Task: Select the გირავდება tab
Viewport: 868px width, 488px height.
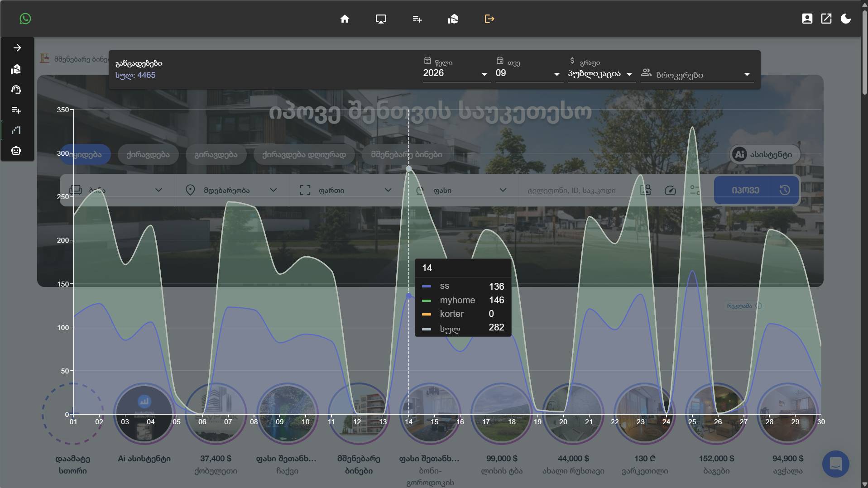Action: (216, 154)
